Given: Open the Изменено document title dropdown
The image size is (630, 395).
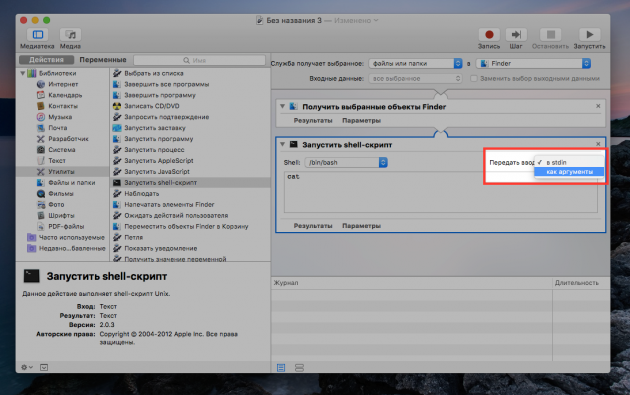Looking at the screenshot, I should pyautogui.click(x=356, y=20).
